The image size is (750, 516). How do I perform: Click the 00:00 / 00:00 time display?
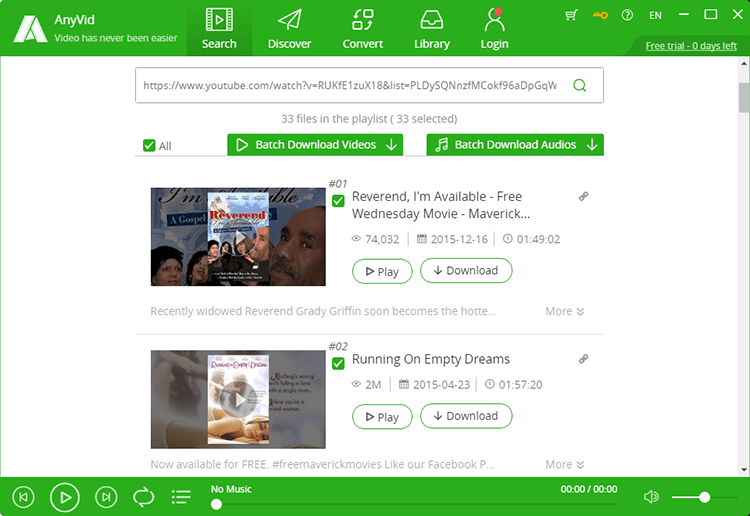[x=589, y=489]
